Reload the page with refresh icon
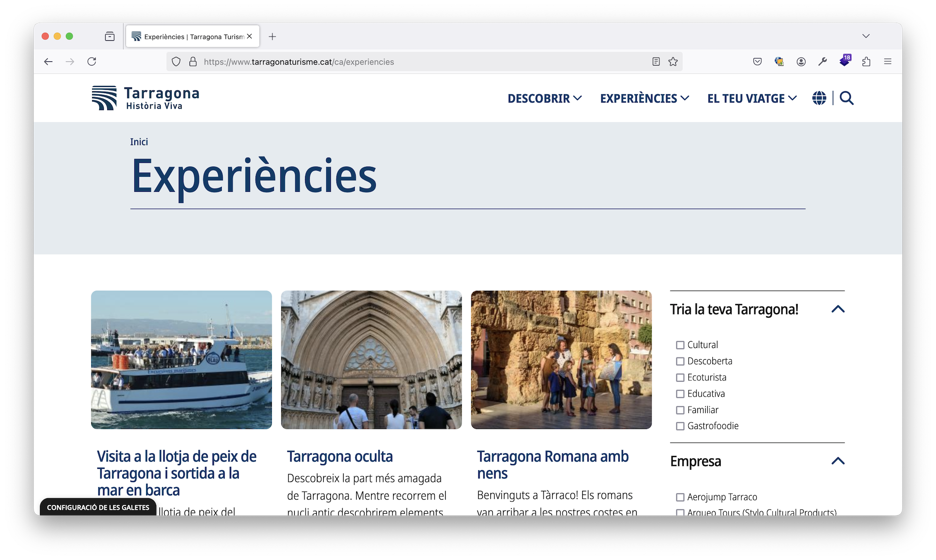Image resolution: width=936 pixels, height=560 pixels. pyautogui.click(x=92, y=62)
